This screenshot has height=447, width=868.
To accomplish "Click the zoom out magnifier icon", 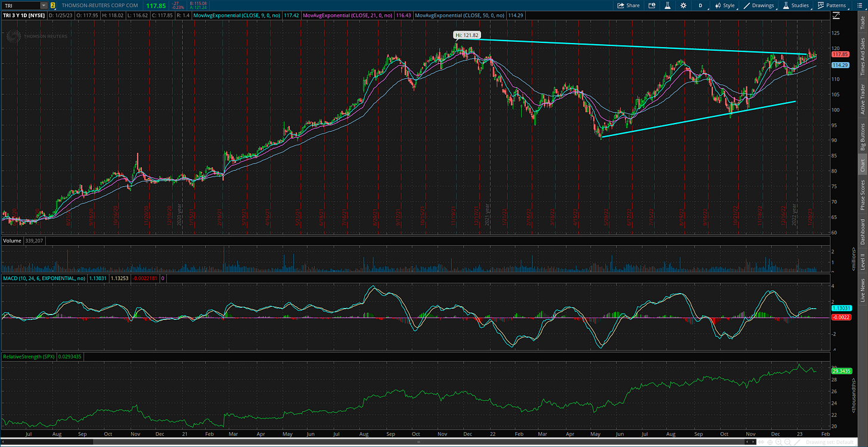I will coord(788,442).
